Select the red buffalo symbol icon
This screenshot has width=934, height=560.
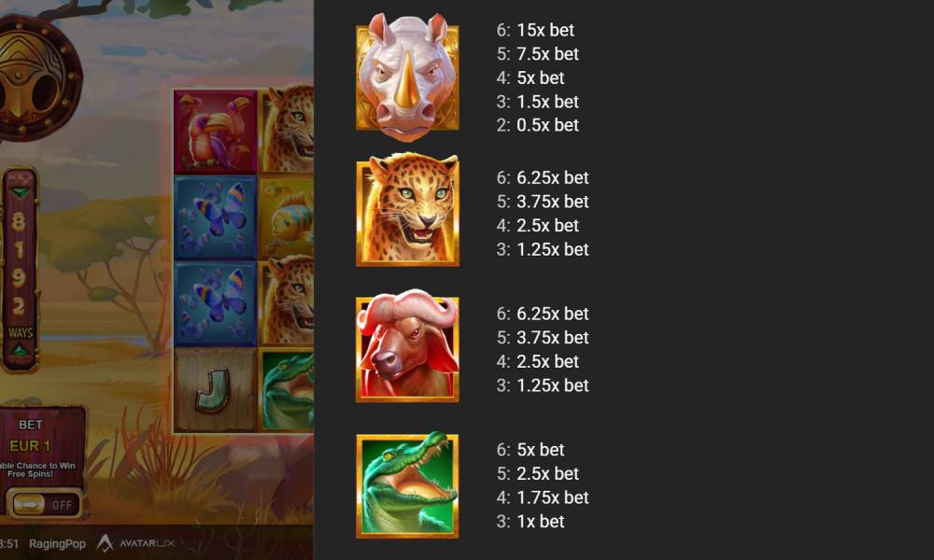pyautogui.click(x=407, y=345)
